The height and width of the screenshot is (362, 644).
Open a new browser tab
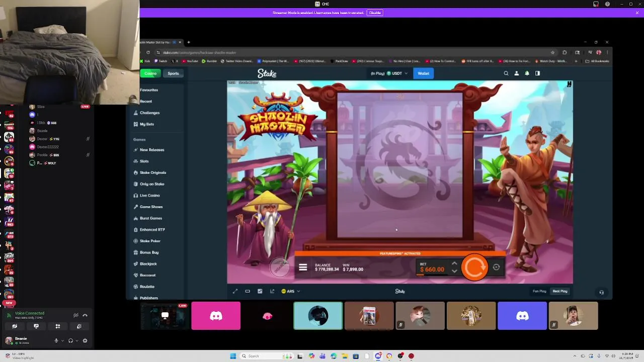click(x=189, y=42)
